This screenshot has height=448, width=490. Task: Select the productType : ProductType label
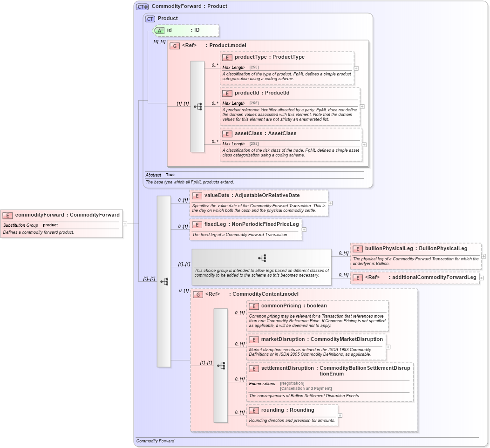[x=270, y=57]
